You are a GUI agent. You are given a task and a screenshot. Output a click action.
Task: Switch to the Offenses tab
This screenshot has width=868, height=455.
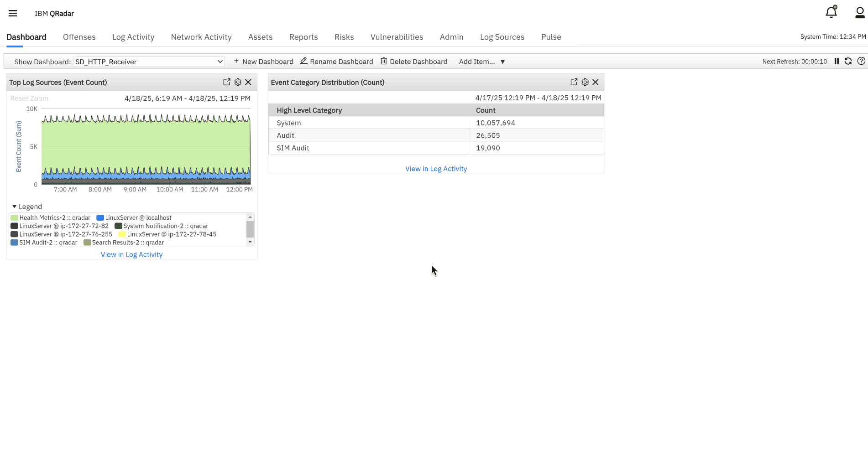point(79,37)
